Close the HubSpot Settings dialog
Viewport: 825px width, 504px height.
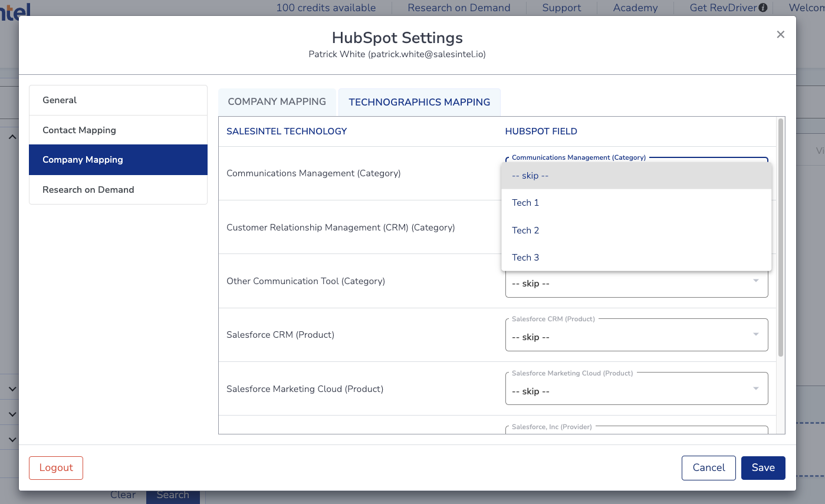coord(780,35)
